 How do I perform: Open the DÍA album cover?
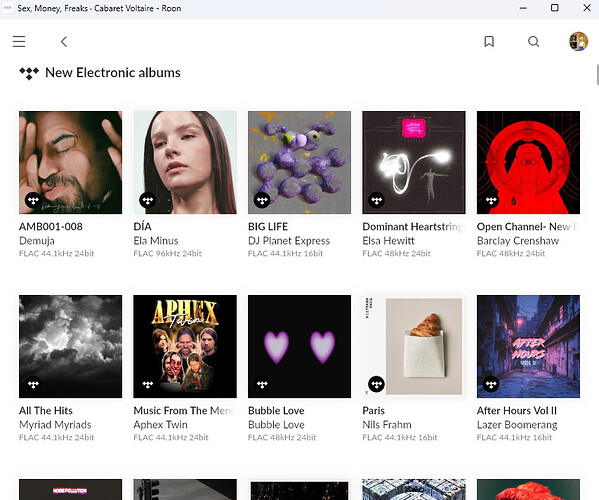point(185,162)
